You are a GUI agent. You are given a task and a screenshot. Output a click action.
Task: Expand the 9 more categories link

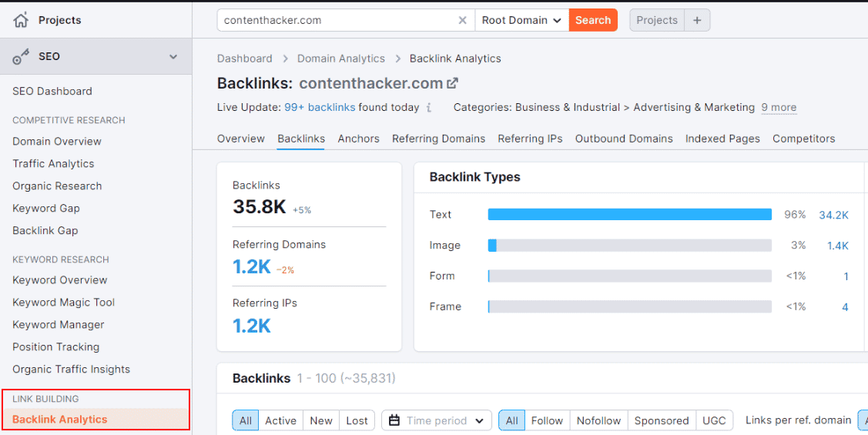pyautogui.click(x=779, y=107)
